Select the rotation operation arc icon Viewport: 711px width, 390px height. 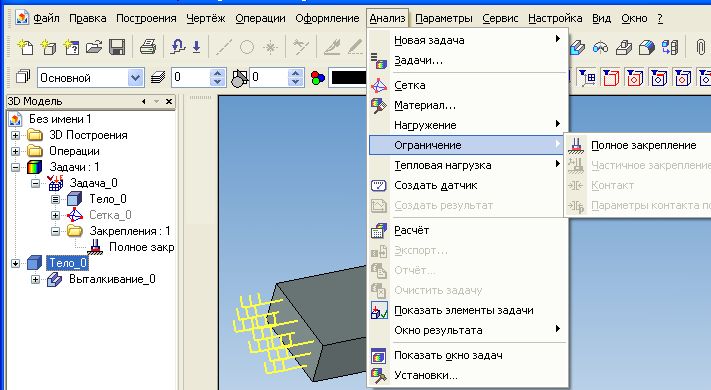(601, 47)
